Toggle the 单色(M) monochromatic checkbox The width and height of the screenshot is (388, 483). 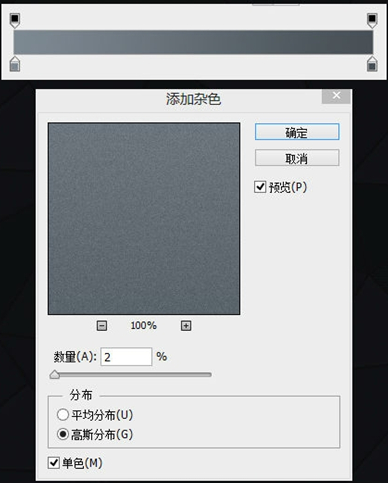coord(53,463)
